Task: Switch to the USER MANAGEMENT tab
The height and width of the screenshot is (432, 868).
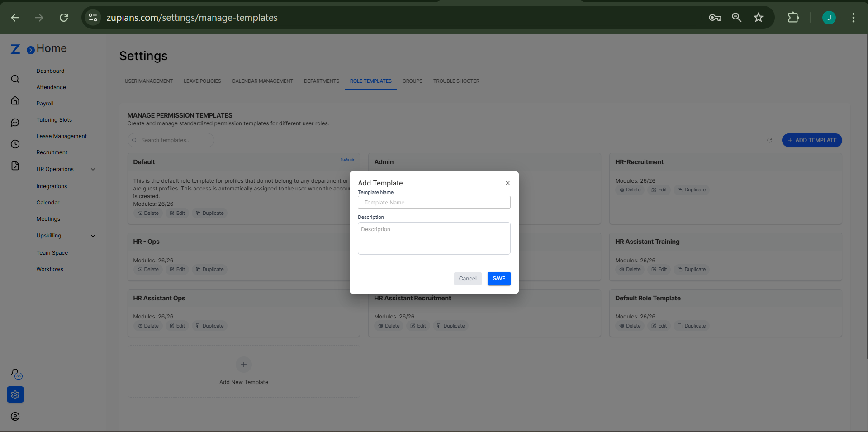Action: click(x=148, y=81)
